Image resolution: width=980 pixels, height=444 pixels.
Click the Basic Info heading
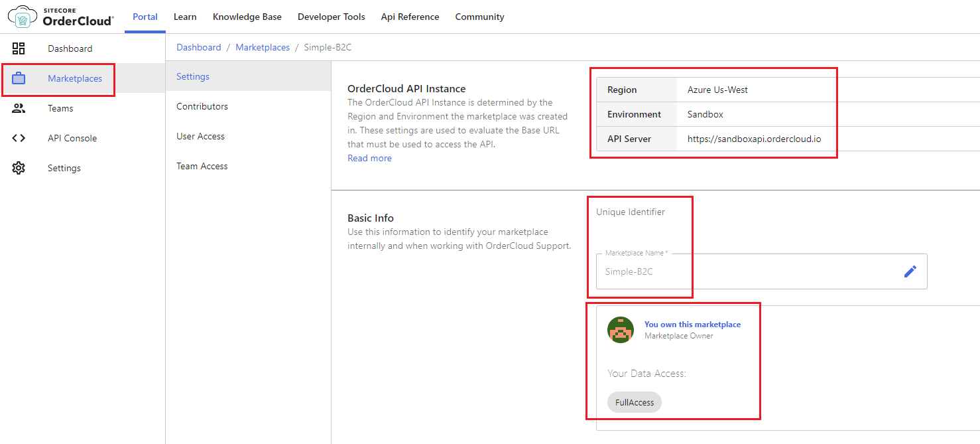click(371, 218)
